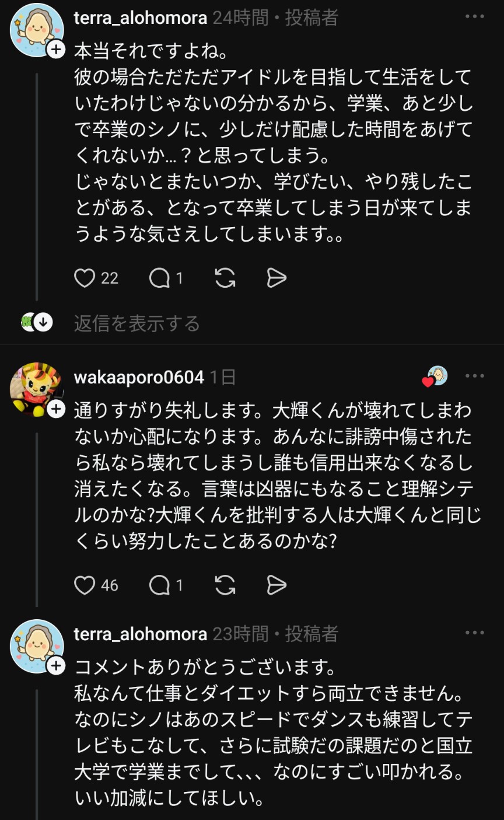Viewport: 504px width, 820px height.
Task: Visit the wakaaporo0604 profile by username
Action: click(139, 378)
